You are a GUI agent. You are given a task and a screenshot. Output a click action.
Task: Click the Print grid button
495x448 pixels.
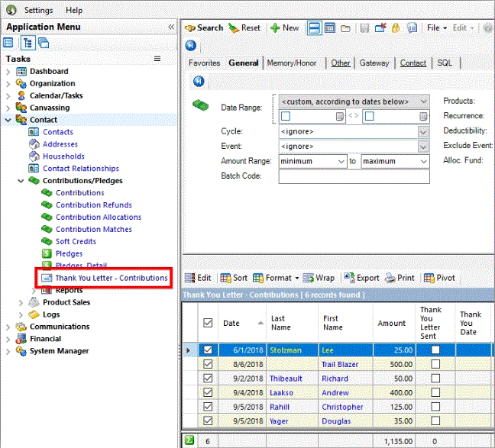tap(400, 278)
